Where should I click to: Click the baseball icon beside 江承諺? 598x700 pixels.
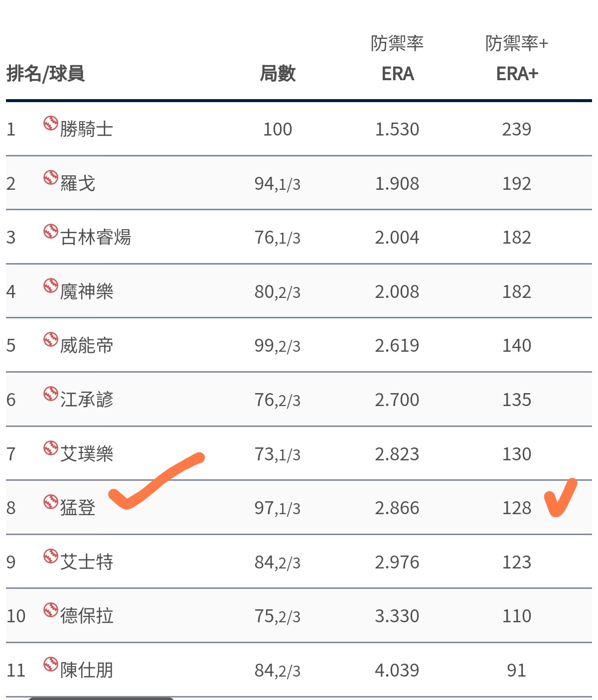click(x=50, y=394)
